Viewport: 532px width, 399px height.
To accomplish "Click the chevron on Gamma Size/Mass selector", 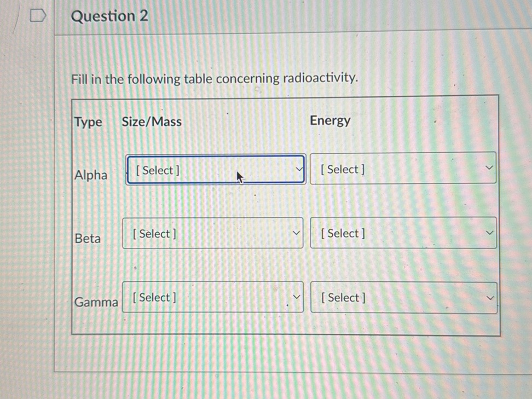I will point(296,297).
